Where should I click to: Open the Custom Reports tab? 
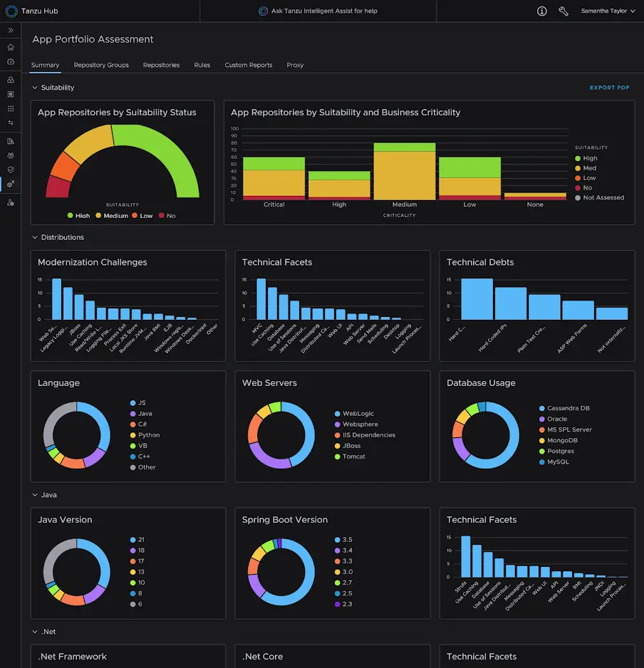pyautogui.click(x=248, y=65)
